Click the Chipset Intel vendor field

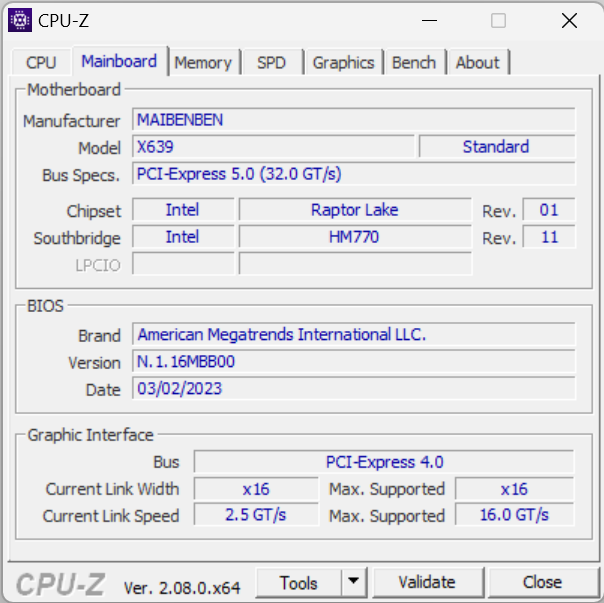point(183,210)
